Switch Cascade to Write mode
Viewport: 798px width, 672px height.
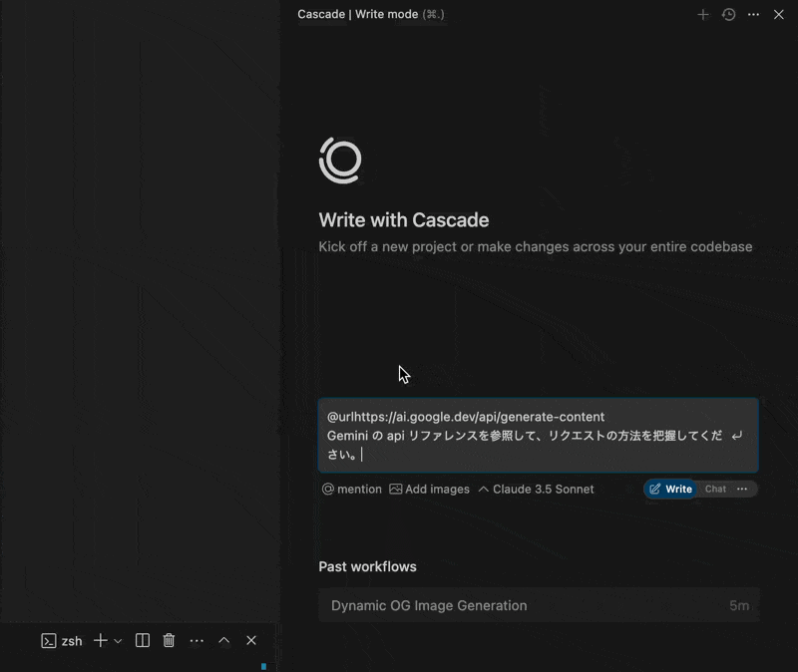click(x=670, y=490)
